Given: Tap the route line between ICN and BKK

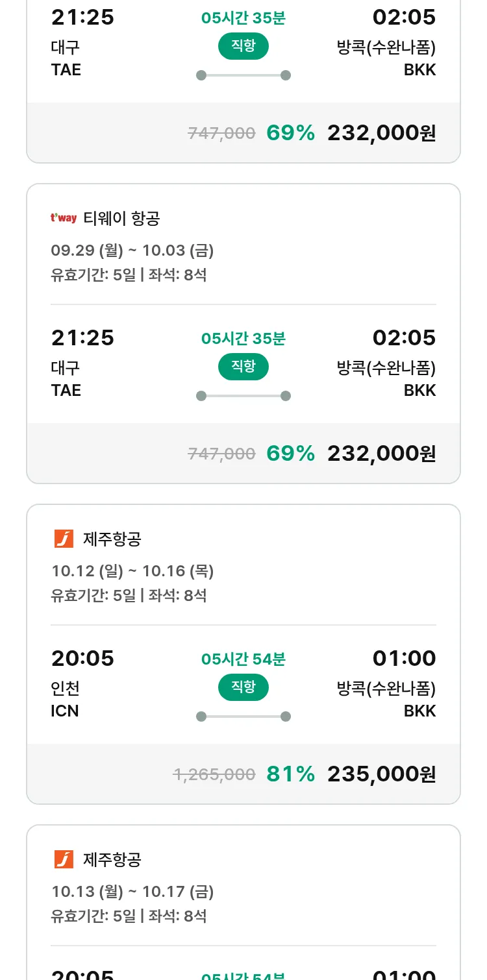Looking at the screenshot, I should coord(243,717).
